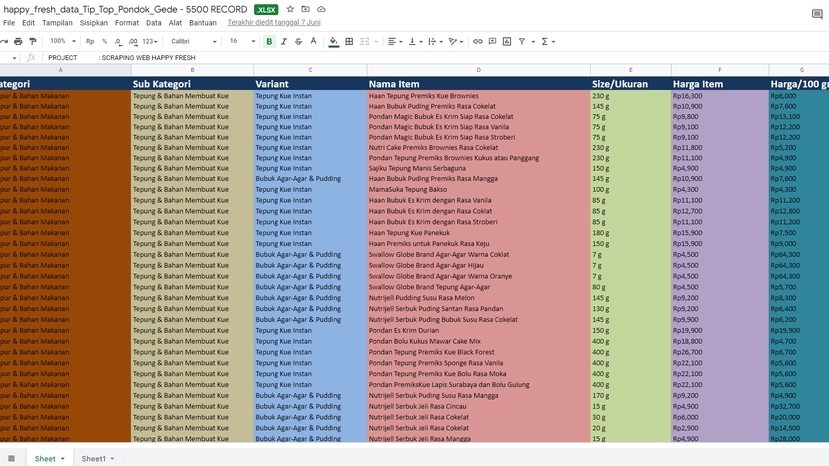829x466 pixels.
Task: Format as Rupiah currency (Rp)
Action: pyautogui.click(x=90, y=41)
